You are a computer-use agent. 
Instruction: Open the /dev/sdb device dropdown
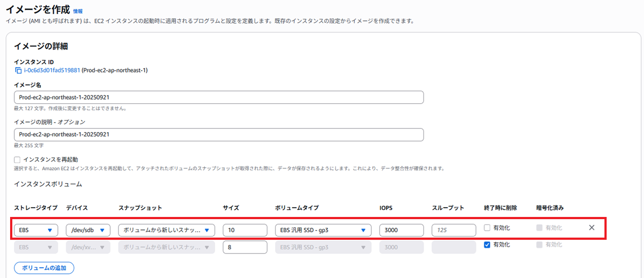pos(88,230)
